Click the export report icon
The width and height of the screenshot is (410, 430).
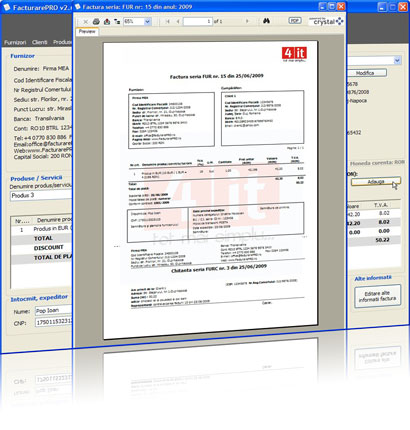107,22
